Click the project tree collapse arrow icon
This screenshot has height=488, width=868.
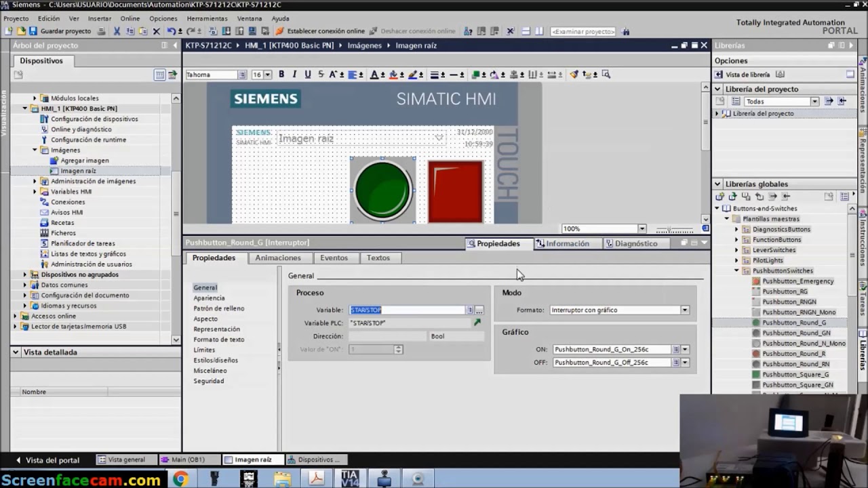click(x=176, y=45)
